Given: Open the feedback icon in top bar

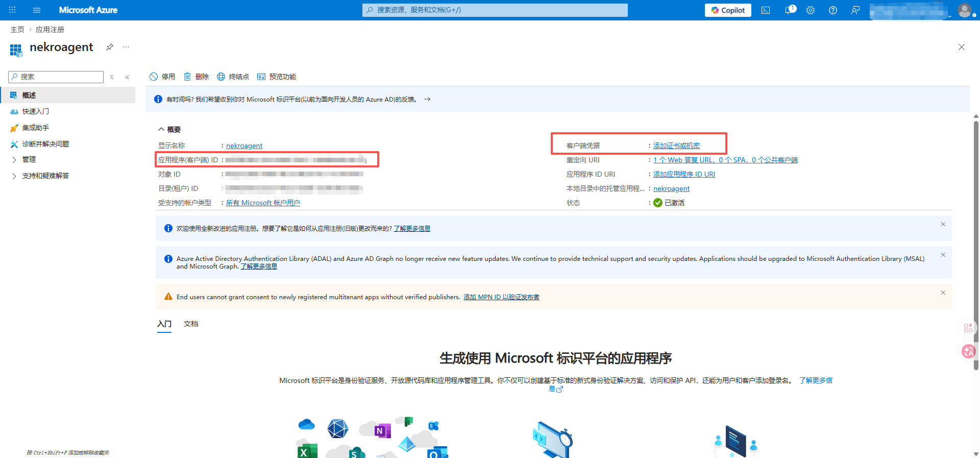Looking at the screenshot, I should point(855,10).
